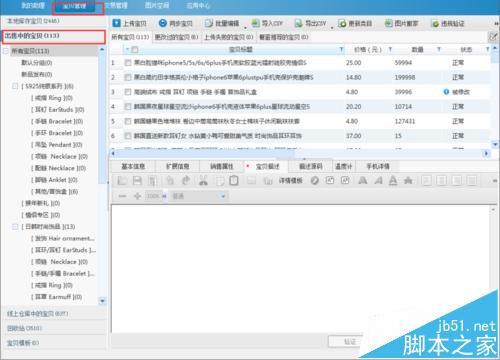Screen dimensions: 500x360
Task: Select the Anklet category in the tree
Action: (54, 180)
